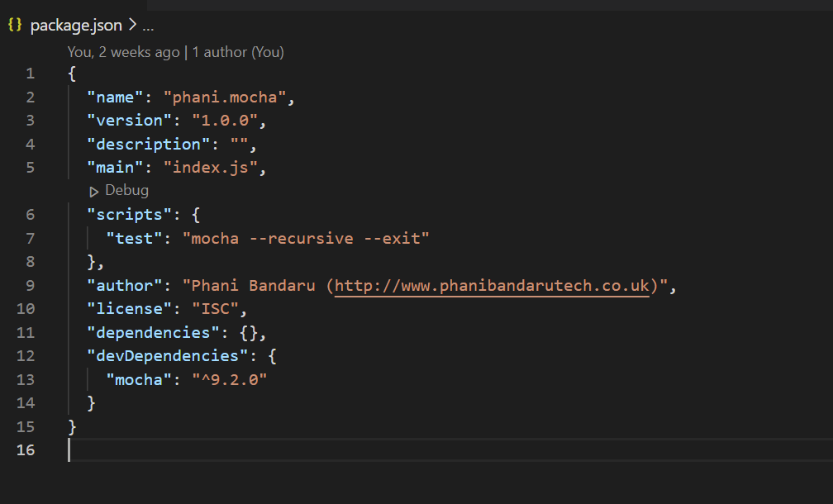Click the "ISC" license value
This screenshot has width=833, height=504.
(216, 309)
